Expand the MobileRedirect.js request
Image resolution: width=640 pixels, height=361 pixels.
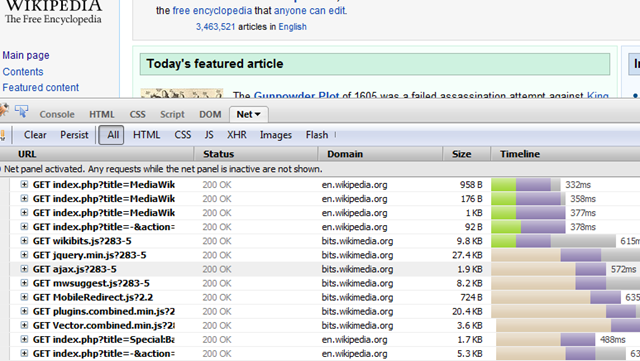point(24,297)
